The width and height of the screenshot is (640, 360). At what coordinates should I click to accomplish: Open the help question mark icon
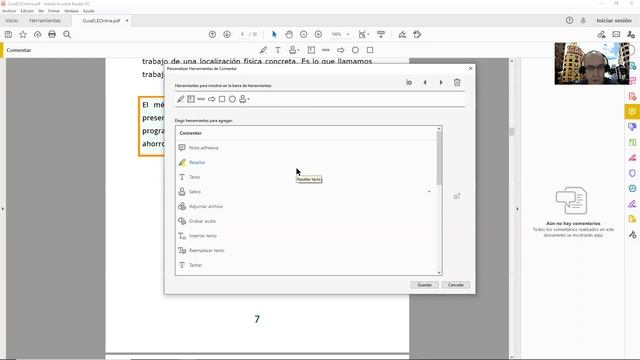pos(569,20)
